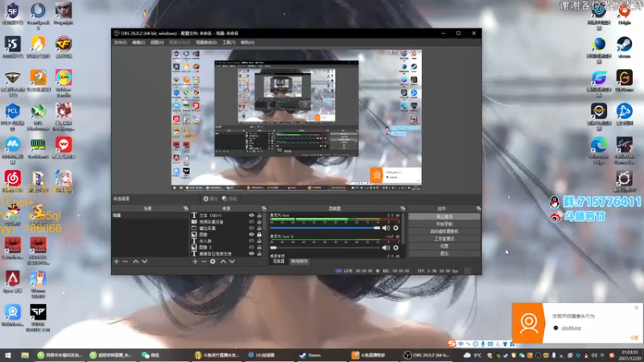644x362 pixels.
Task: Toggle visibility of the 文本 (GDI+) source
Action: 251,215
